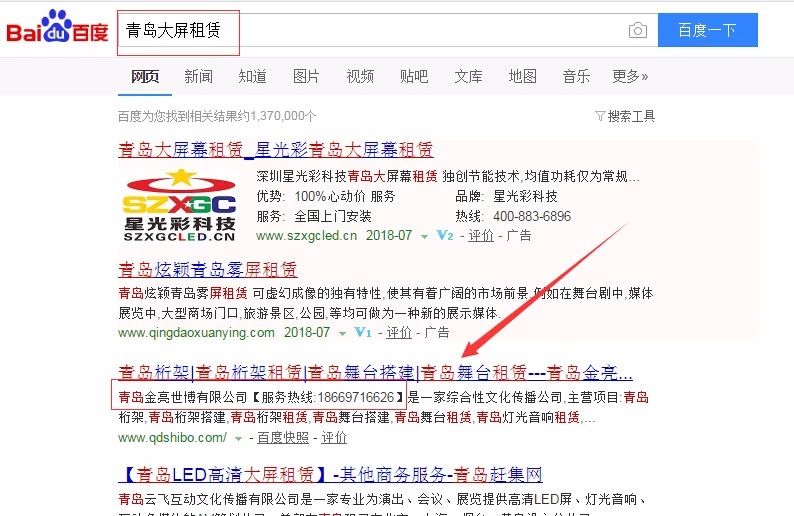Click the Baidu logo
The image size is (794, 516).
tap(57, 28)
